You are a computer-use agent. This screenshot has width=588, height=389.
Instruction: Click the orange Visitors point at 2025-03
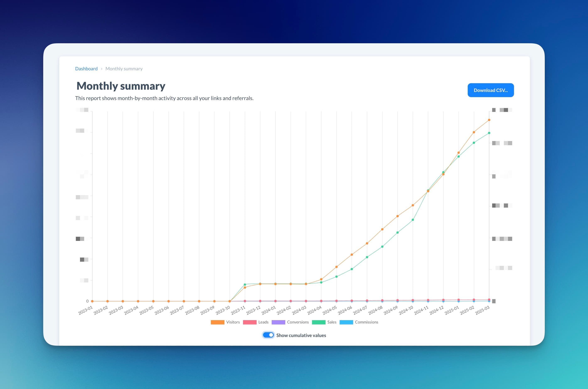489,120
